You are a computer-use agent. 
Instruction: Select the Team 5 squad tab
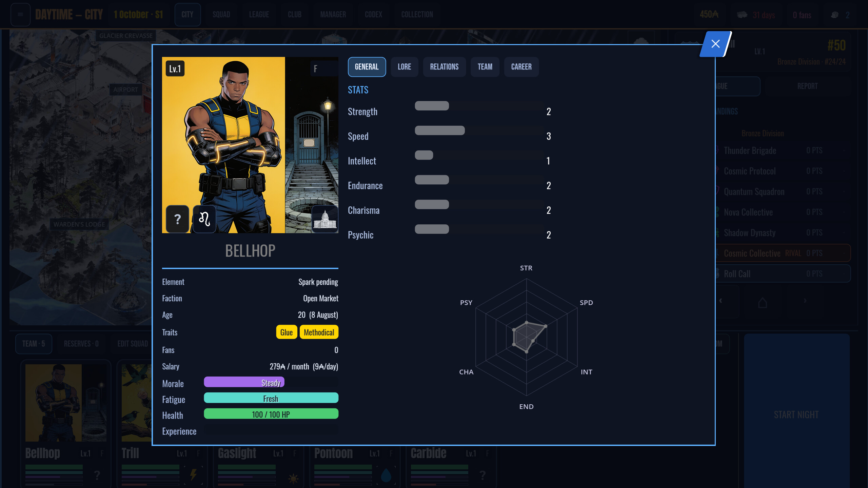click(x=34, y=344)
